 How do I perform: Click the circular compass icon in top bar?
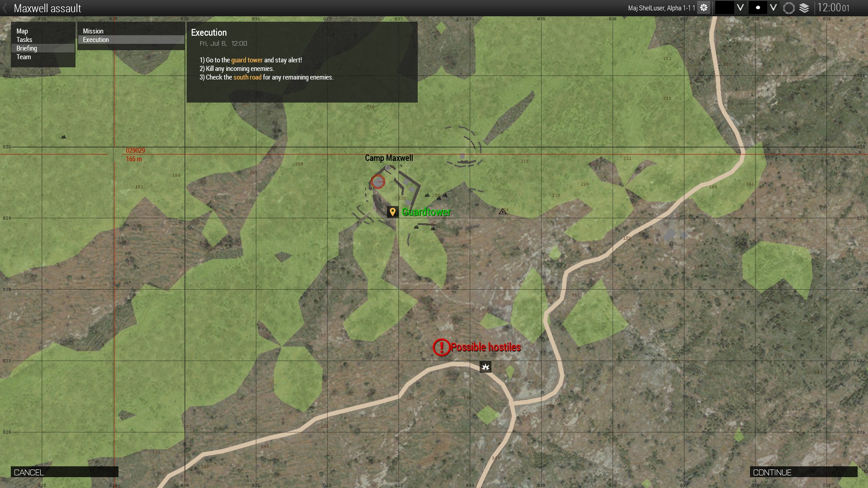(x=788, y=8)
